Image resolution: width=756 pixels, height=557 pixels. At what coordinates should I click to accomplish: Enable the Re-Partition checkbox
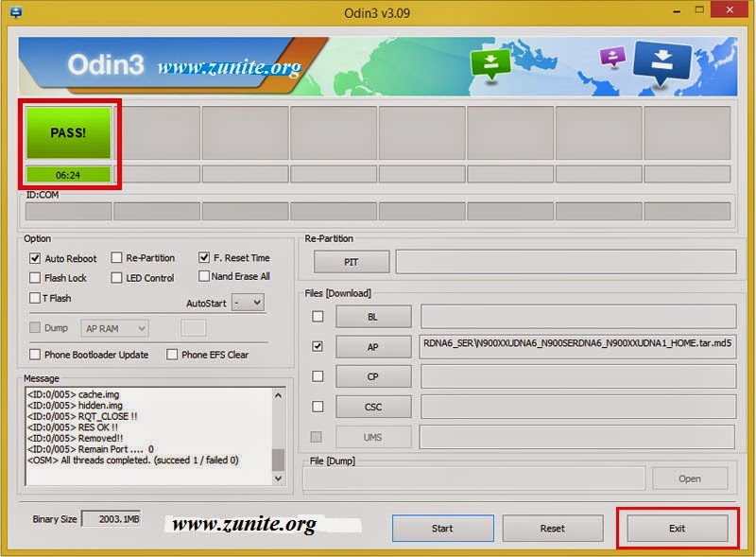(x=116, y=257)
